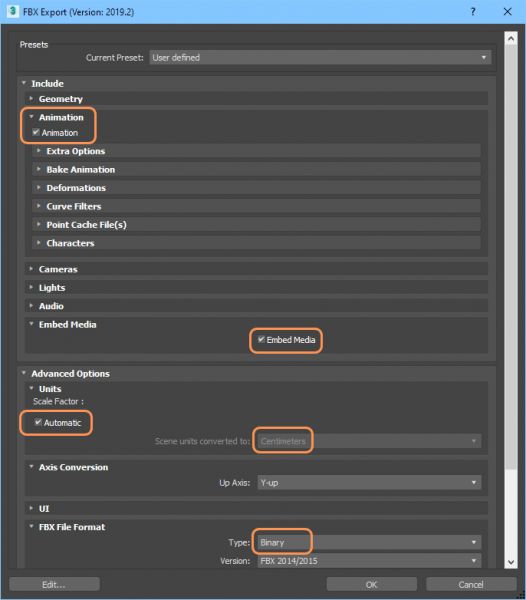Image resolution: width=526 pixels, height=600 pixels.
Task: Open the FBX Version dropdown
Action: tap(369, 561)
